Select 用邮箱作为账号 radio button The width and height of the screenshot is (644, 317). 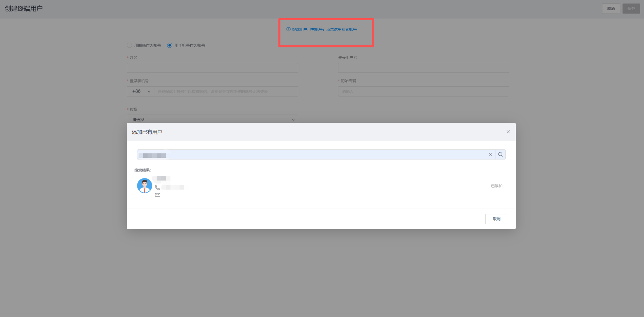point(130,45)
